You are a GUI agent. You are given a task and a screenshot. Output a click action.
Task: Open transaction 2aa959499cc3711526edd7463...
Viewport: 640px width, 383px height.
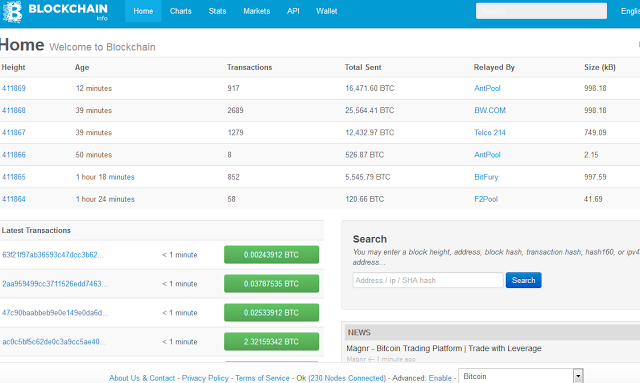pyautogui.click(x=55, y=284)
